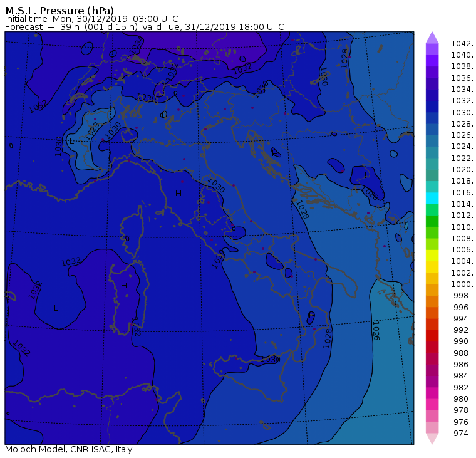Select the orange swatch between 998 and 1000
476x458 pixels.
pos(432,290)
